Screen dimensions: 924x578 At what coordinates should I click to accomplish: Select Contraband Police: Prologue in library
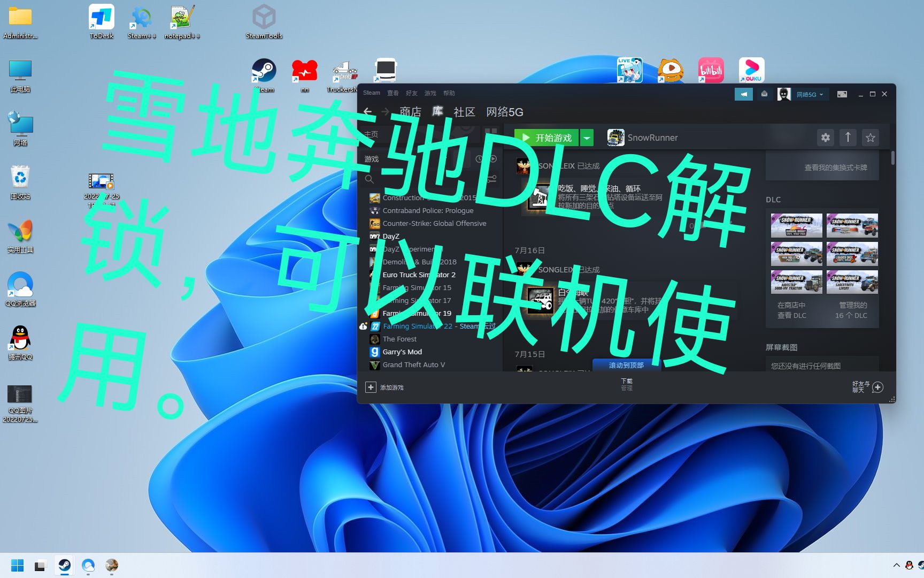tap(428, 210)
